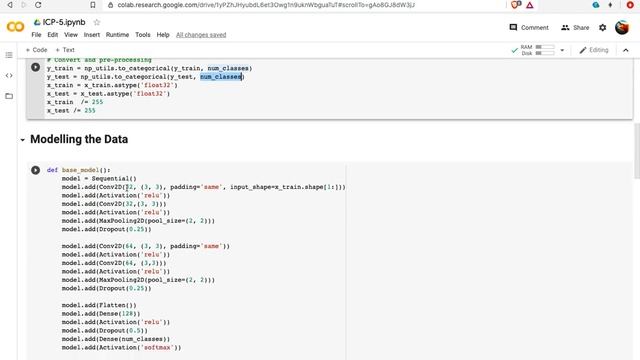Image resolution: width=640 pixels, height=360 pixels.
Task: Open the Colab logo home
Action: point(16,27)
